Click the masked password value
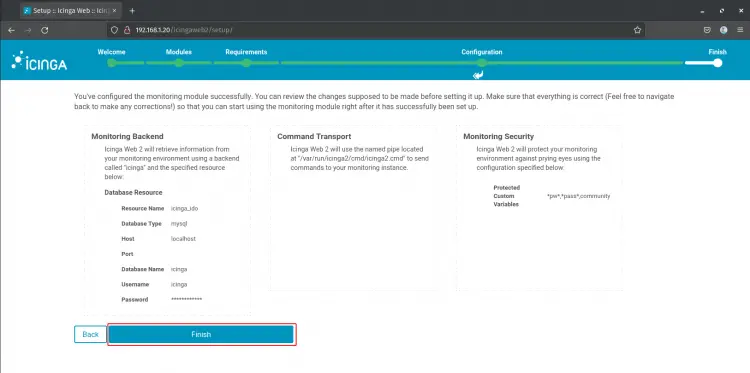 (187, 300)
